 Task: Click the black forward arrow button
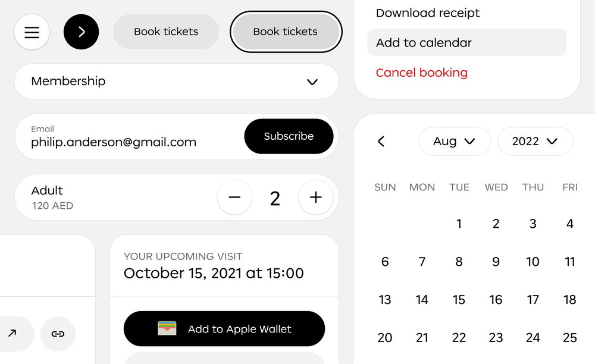82,32
